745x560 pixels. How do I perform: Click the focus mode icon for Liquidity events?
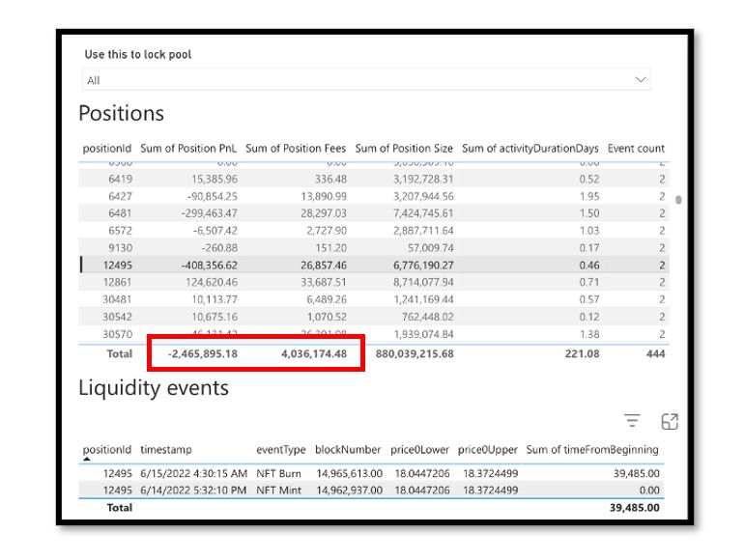coord(669,421)
